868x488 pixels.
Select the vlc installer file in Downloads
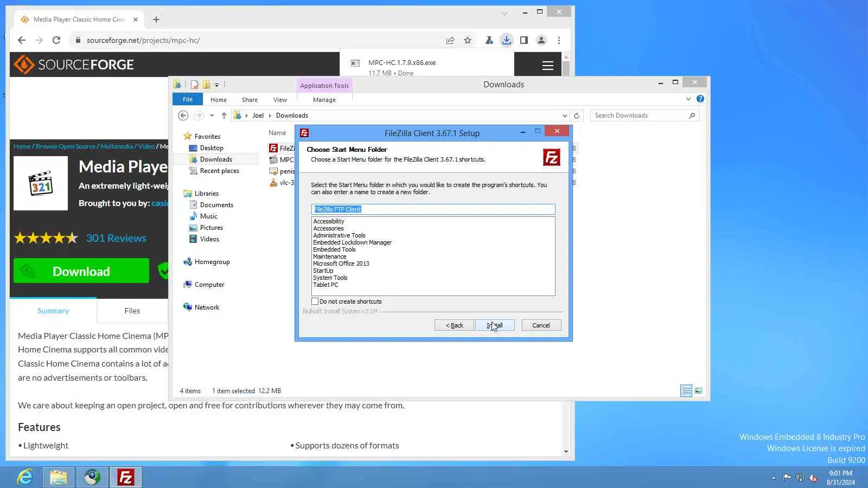pyautogui.click(x=282, y=183)
